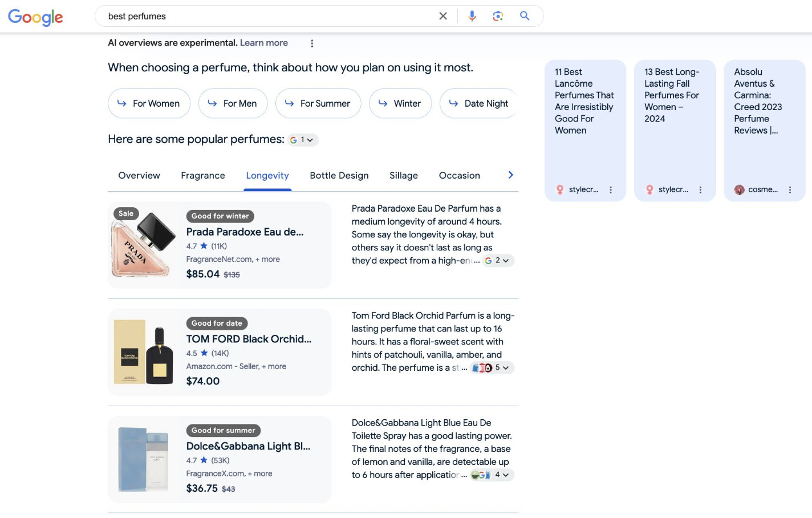
Task: Open the three-dot menu on the Lancôme card
Action: coord(611,189)
